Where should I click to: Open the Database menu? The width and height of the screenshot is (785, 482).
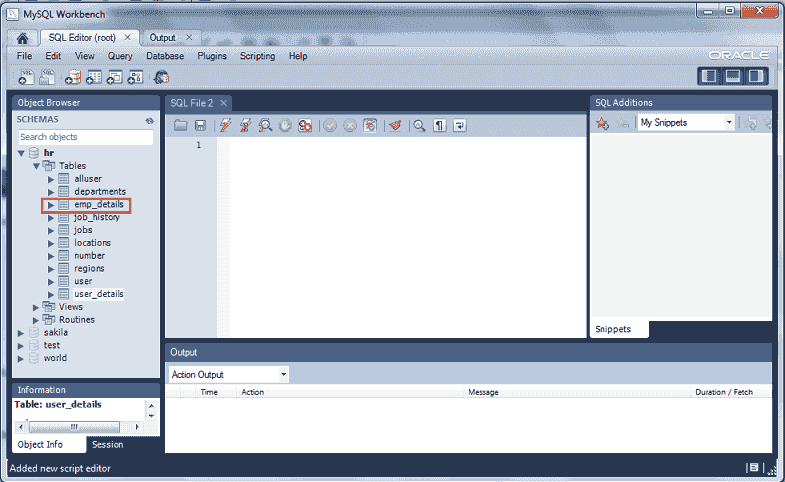(x=165, y=56)
